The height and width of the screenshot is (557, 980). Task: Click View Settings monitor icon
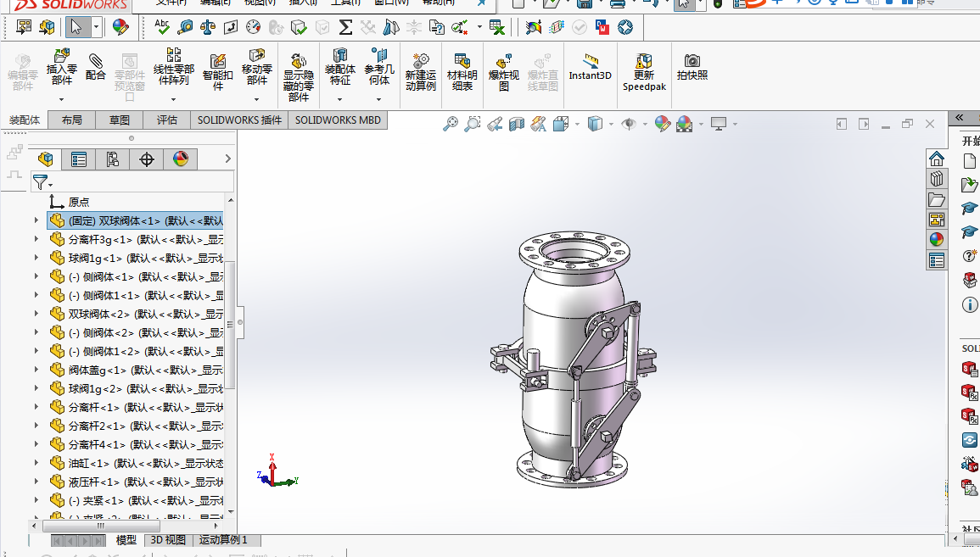(x=719, y=124)
